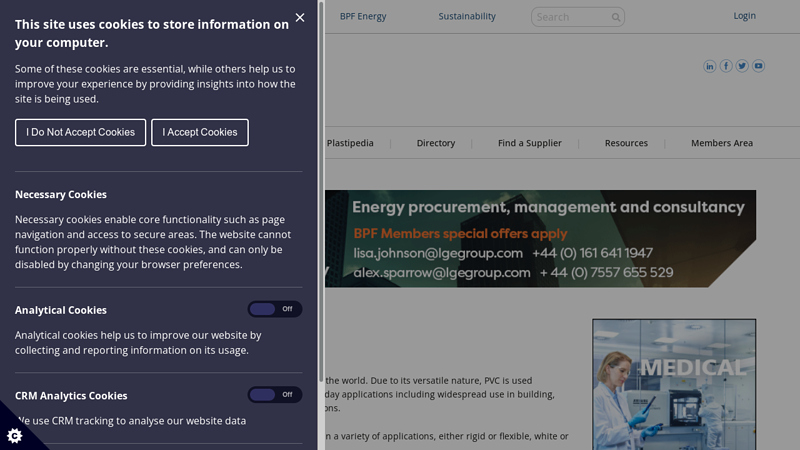
Task: Click I Do Not Accept Cookies
Action: [x=80, y=132]
